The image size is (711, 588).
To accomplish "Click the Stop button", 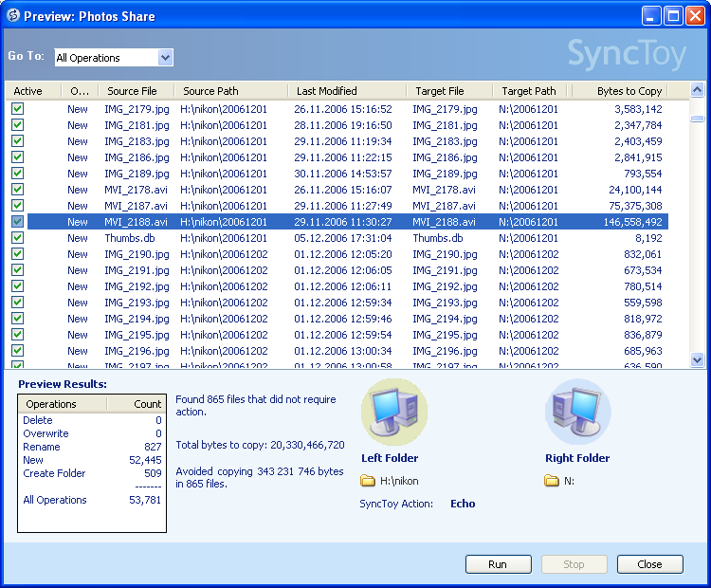I will tap(574, 564).
